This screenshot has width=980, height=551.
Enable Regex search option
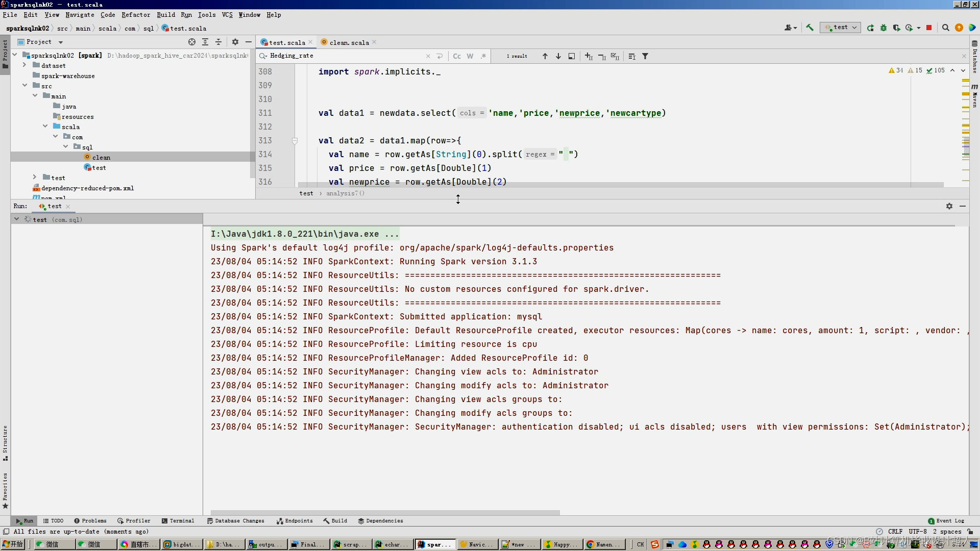coord(483,56)
